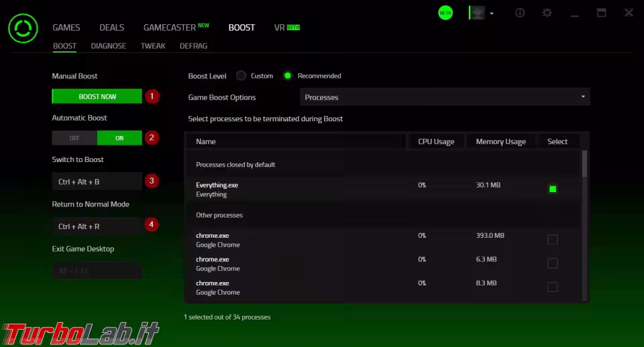Click the BOOST NOW button
The width and height of the screenshot is (644, 347).
click(x=97, y=96)
